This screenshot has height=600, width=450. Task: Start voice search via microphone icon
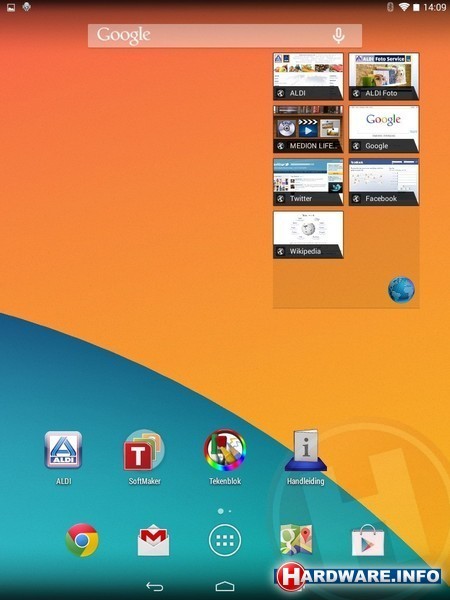click(338, 36)
